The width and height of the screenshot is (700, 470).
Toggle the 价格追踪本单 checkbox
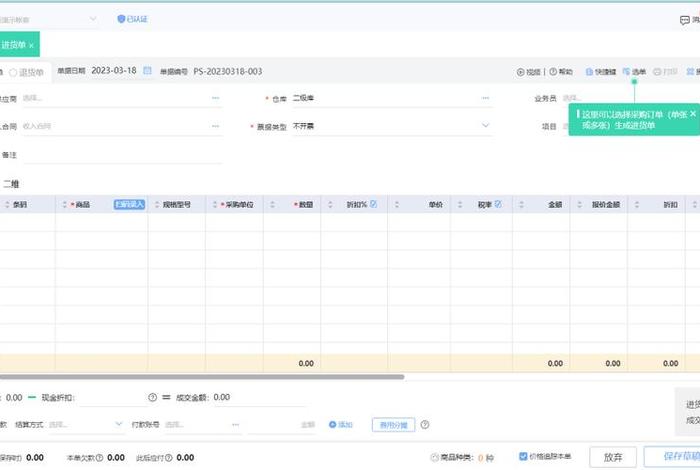coord(523,457)
